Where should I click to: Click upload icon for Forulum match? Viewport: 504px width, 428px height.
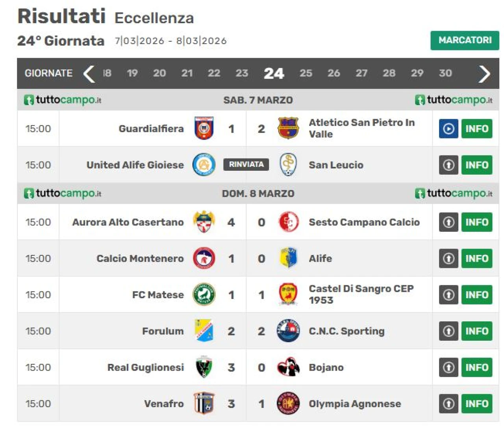(x=448, y=331)
